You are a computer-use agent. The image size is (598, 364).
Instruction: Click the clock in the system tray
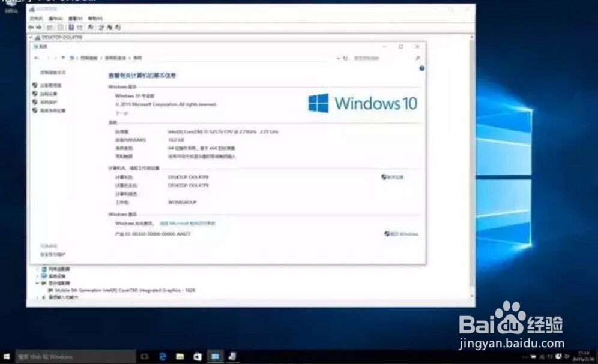(584, 356)
